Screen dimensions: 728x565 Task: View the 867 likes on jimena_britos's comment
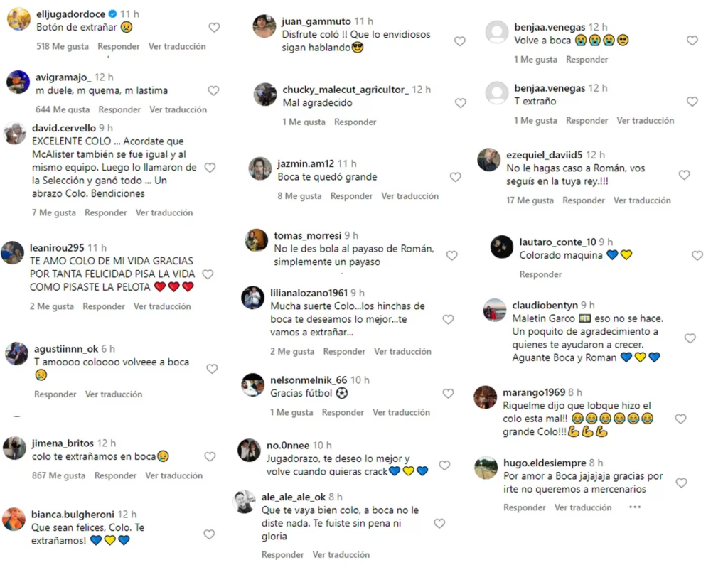tap(58, 475)
